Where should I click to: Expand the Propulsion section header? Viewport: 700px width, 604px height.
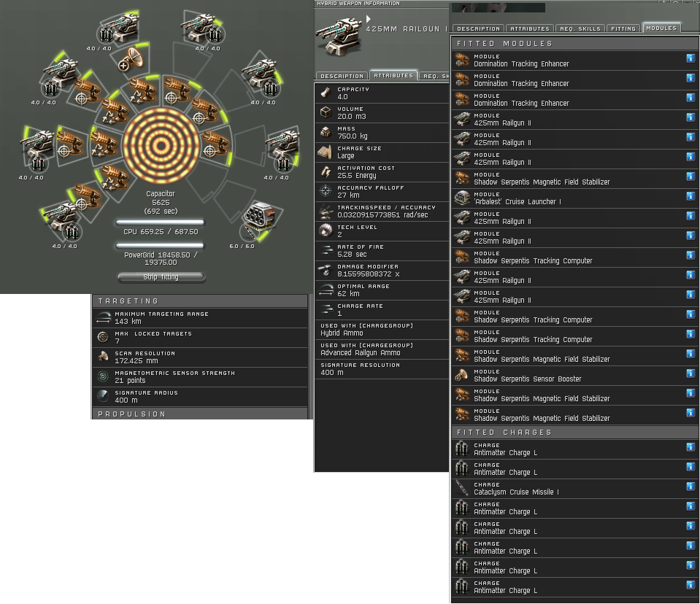click(200, 414)
